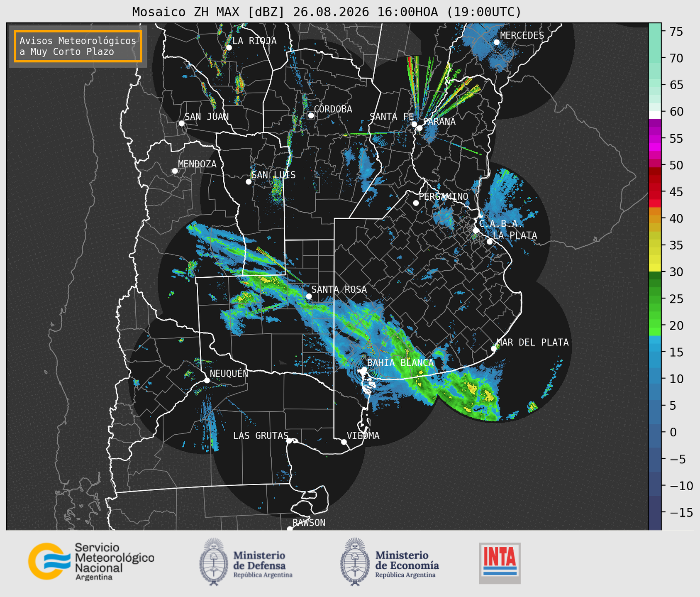Screen dimensions: 700x597
Task: Click the Mercedes city marker dot
Action: pos(496,42)
